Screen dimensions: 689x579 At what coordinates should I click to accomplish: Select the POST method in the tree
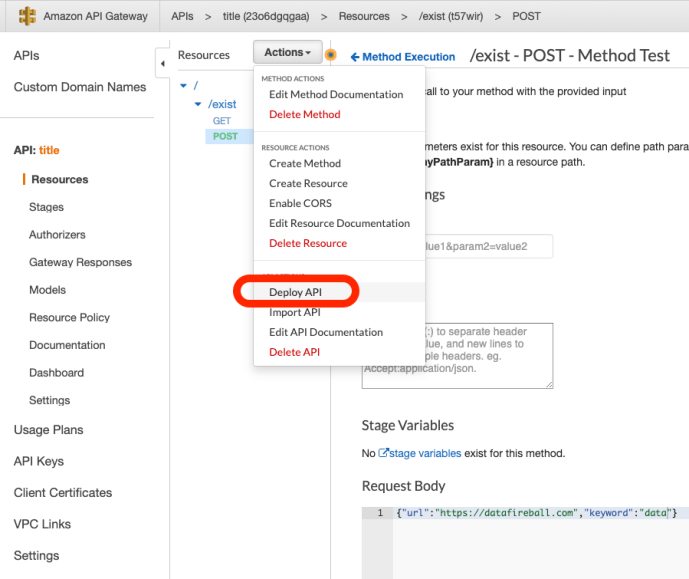(x=225, y=136)
